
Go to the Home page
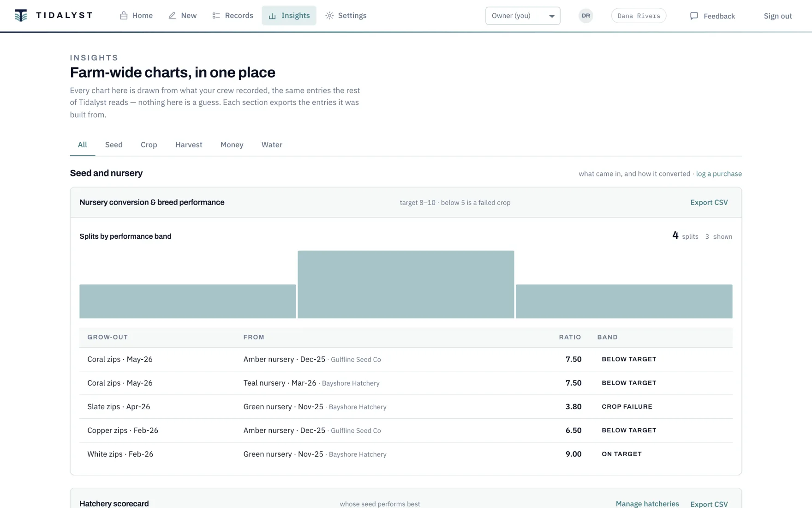pyautogui.click(x=136, y=16)
